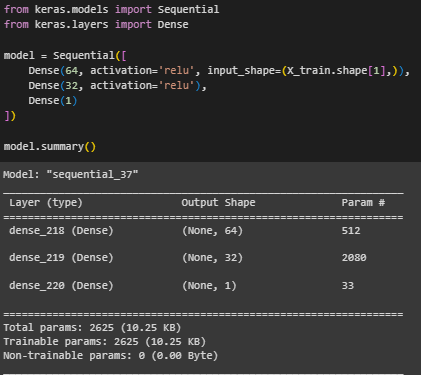Click the (None, 1) output shape
The width and height of the screenshot is (421, 375).
[209, 286]
